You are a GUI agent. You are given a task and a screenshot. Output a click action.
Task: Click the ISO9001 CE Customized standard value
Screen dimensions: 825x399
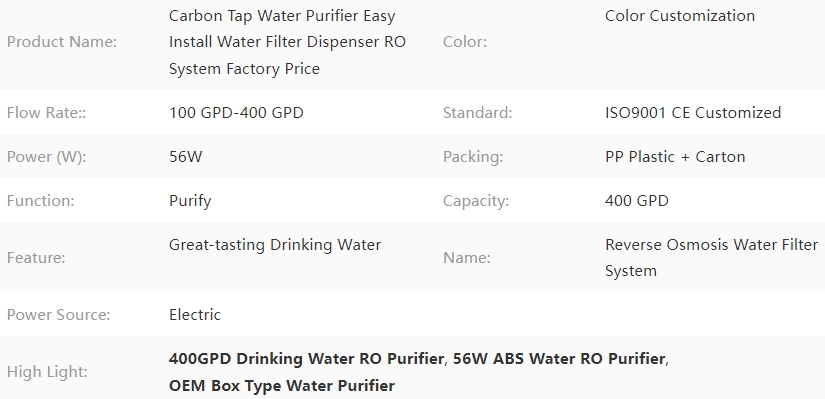(x=693, y=113)
